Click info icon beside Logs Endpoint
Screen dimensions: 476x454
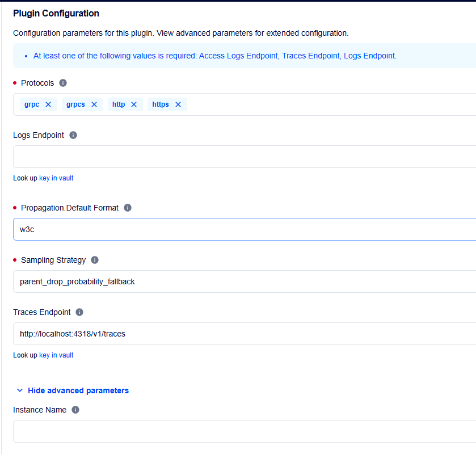(x=73, y=135)
